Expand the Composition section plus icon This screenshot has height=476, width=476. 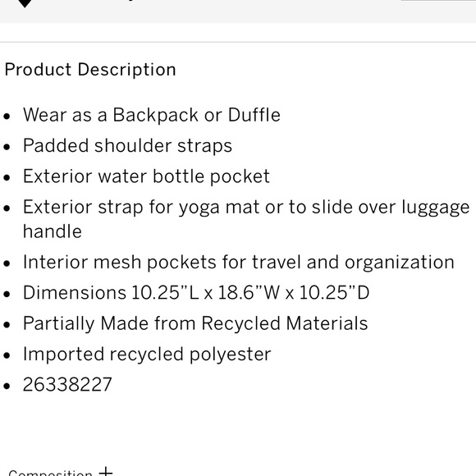106,471
